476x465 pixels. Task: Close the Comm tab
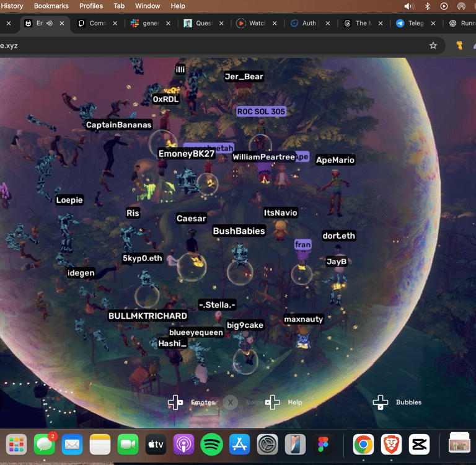pyautogui.click(x=115, y=23)
